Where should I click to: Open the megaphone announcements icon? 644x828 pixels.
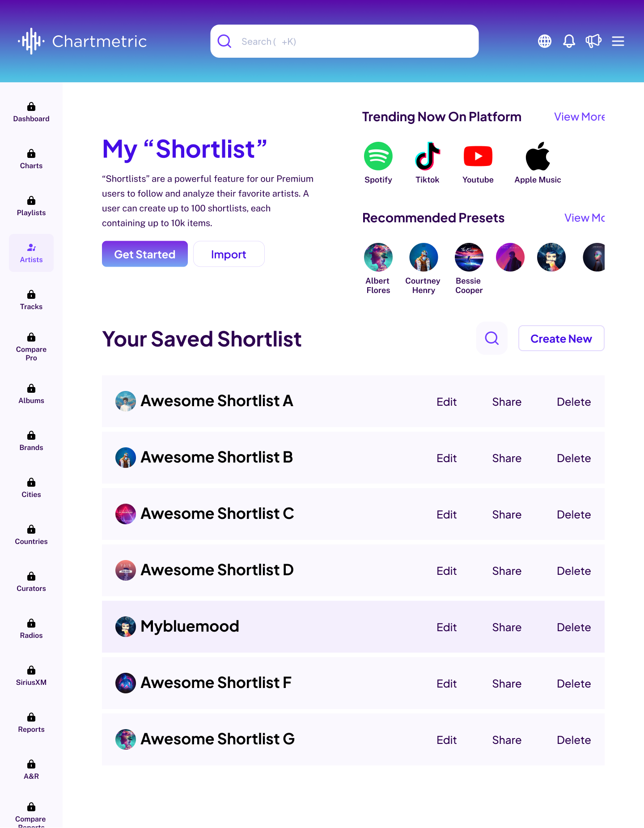[x=593, y=41]
